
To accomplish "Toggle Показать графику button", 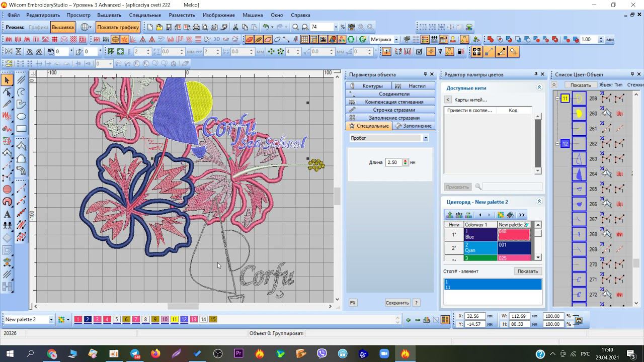I will click(x=118, y=27).
